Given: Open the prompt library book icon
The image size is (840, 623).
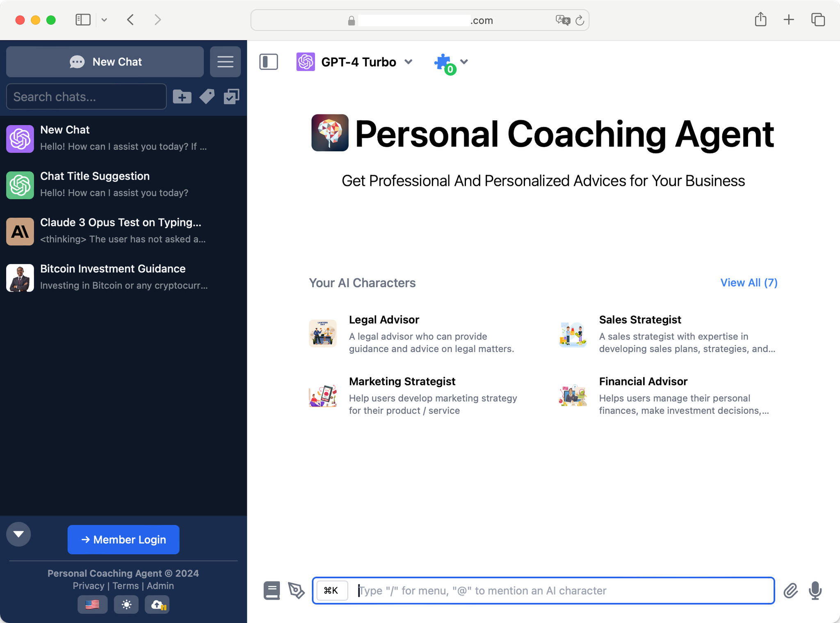Looking at the screenshot, I should click(272, 591).
